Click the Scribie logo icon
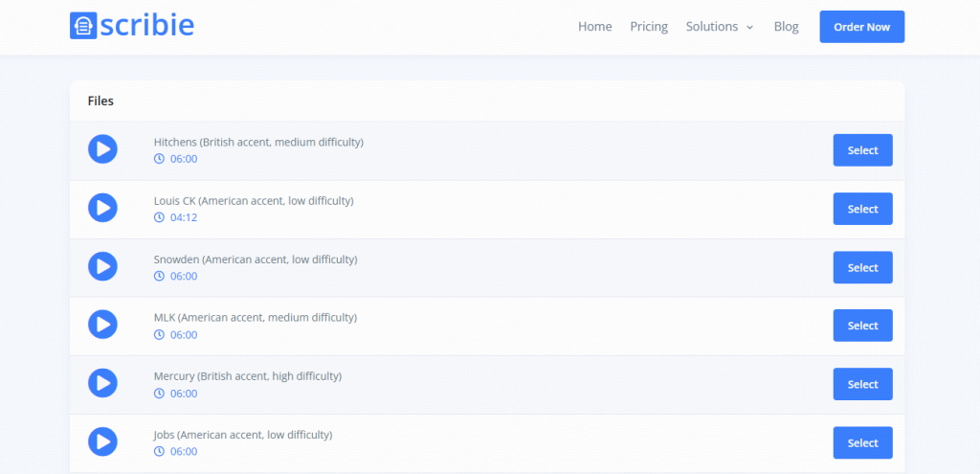The width and height of the screenshot is (980, 474). click(83, 26)
